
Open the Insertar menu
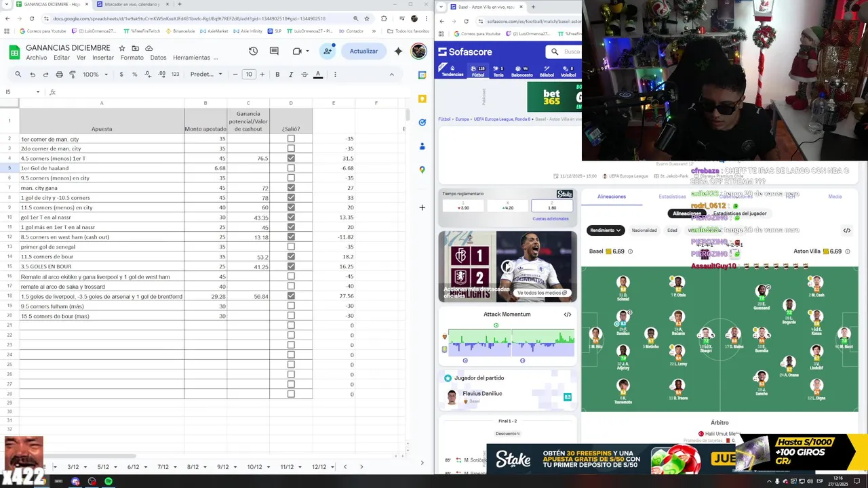(103, 58)
